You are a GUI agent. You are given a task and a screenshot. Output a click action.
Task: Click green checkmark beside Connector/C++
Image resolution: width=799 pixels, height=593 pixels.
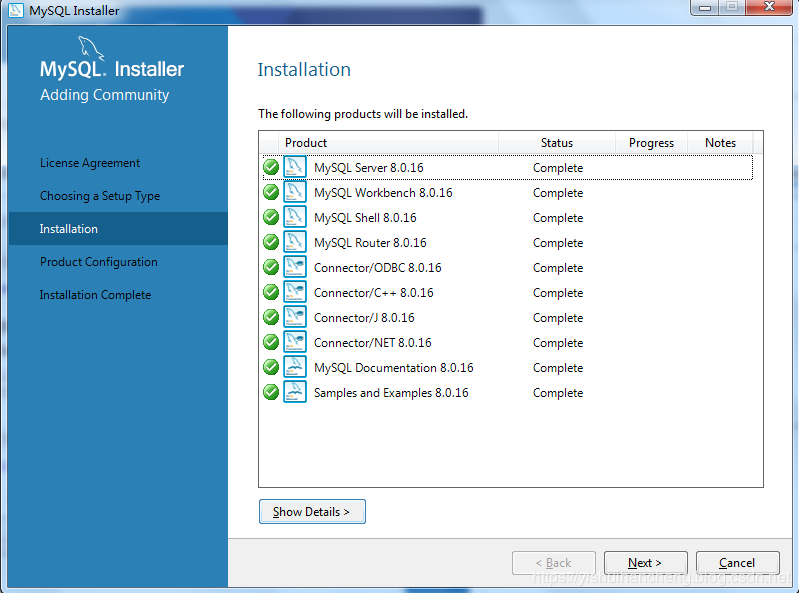coord(271,292)
